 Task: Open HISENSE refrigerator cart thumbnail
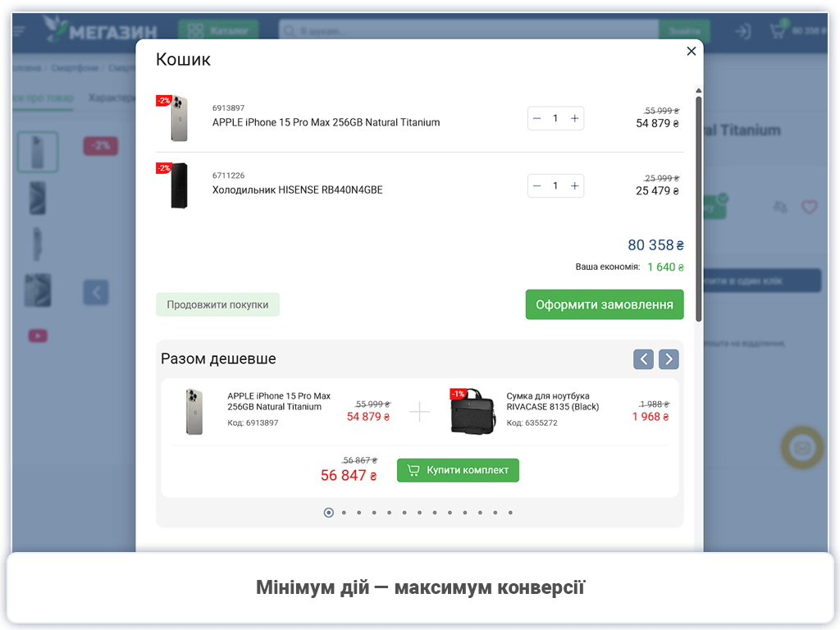click(x=179, y=186)
